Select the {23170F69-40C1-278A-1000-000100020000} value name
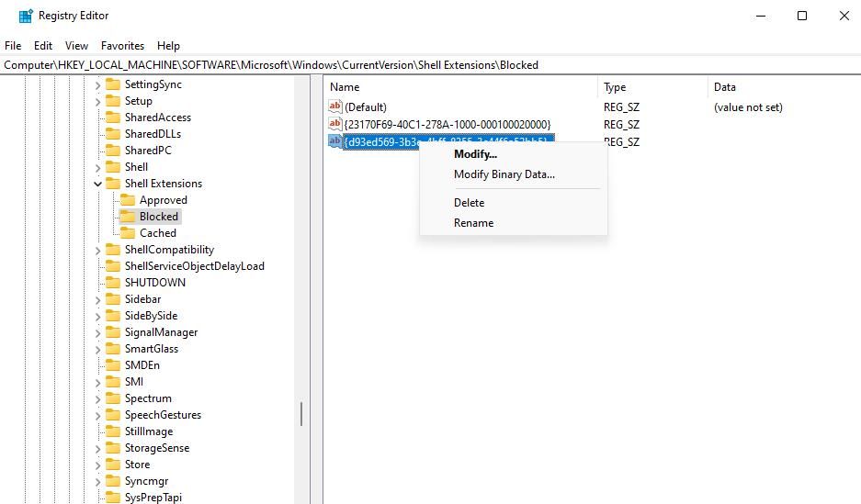 pyautogui.click(x=447, y=125)
